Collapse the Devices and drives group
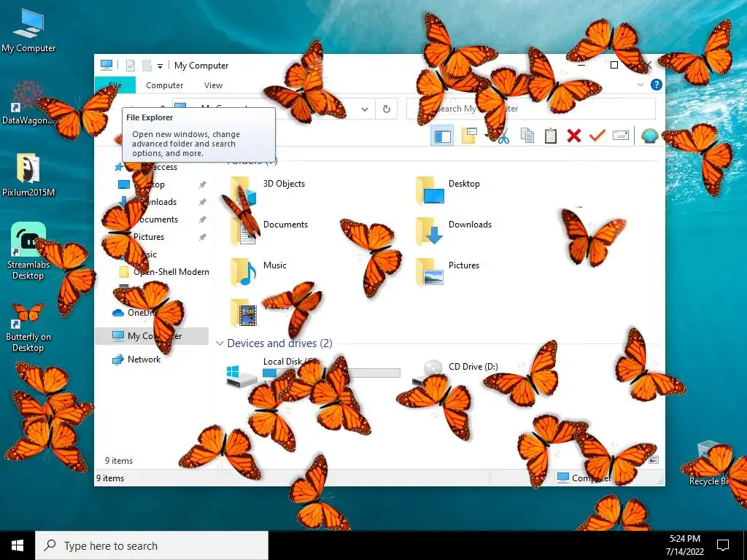This screenshot has height=560, width=747. [220, 343]
